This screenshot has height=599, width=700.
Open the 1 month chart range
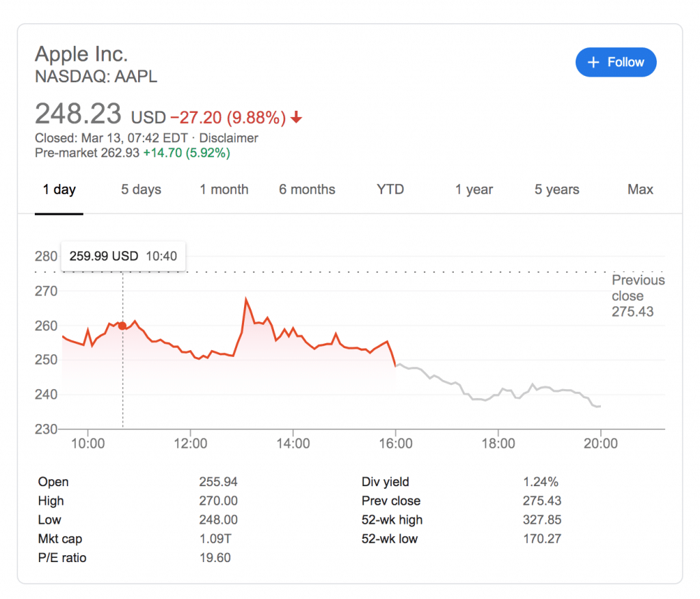coord(224,189)
